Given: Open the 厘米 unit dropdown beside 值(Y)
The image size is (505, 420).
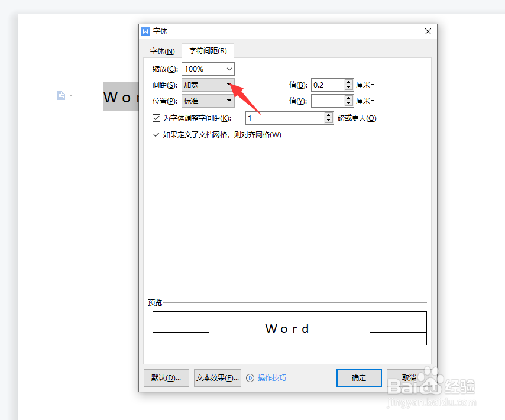Looking at the screenshot, I should (x=365, y=101).
